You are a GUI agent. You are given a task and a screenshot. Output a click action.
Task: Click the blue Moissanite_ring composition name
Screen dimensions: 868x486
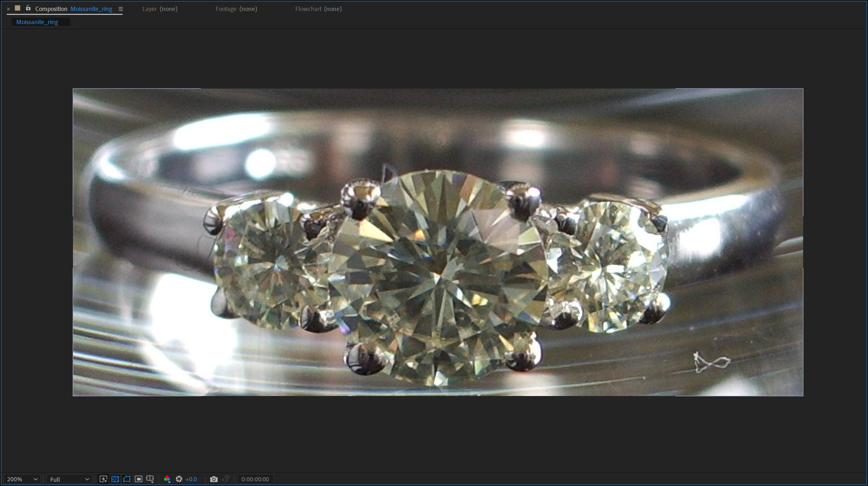[91, 9]
